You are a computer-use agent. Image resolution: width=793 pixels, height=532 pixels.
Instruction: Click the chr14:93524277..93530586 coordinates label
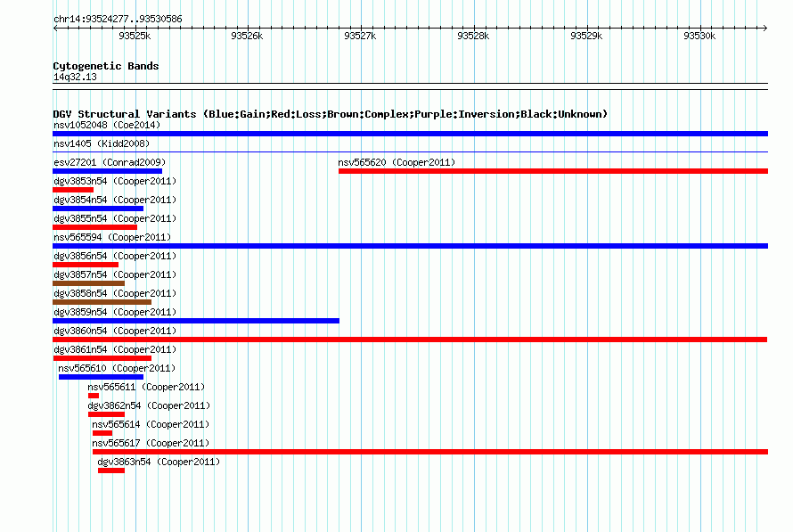(118, 20)
